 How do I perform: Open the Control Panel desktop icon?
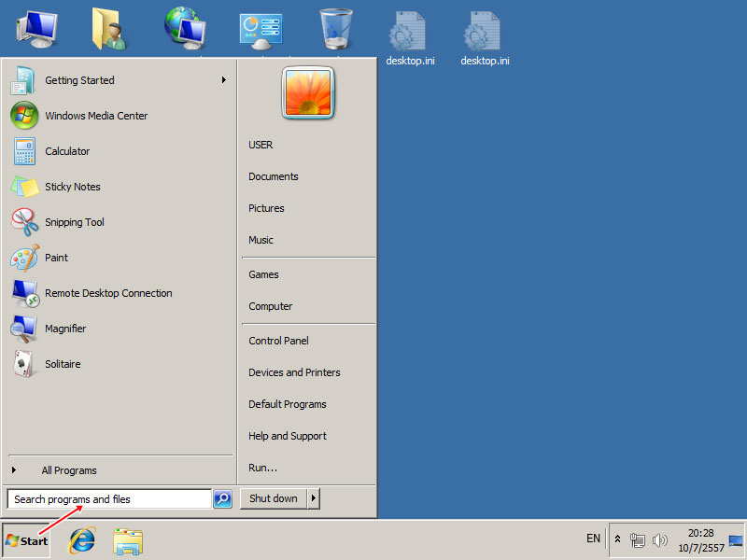coord(261,32)
